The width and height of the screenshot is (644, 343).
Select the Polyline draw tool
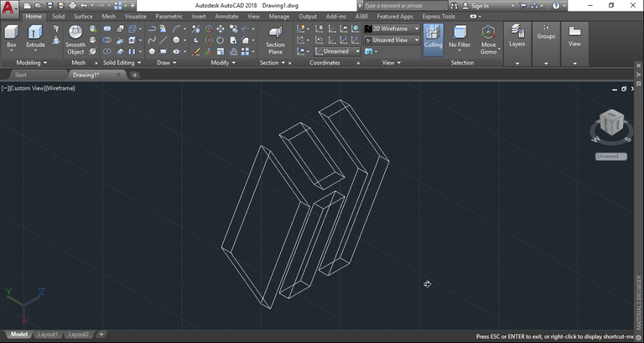pos(152,29)
